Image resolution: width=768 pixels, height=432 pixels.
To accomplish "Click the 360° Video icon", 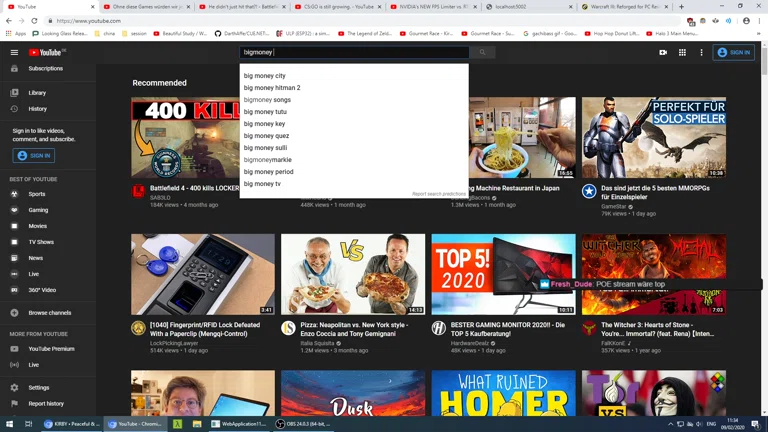I will [x=14, y=290].
